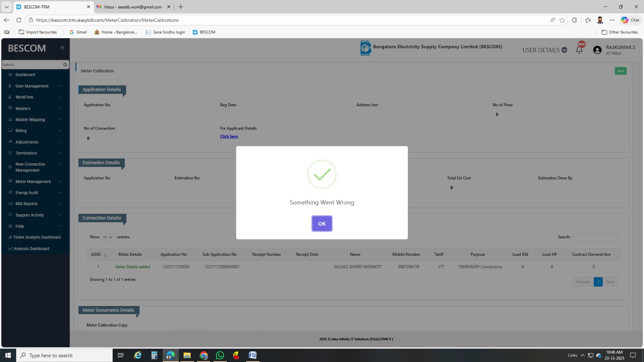Add page to favourites star icon
The image size is (644, 362).
point(562,20)
